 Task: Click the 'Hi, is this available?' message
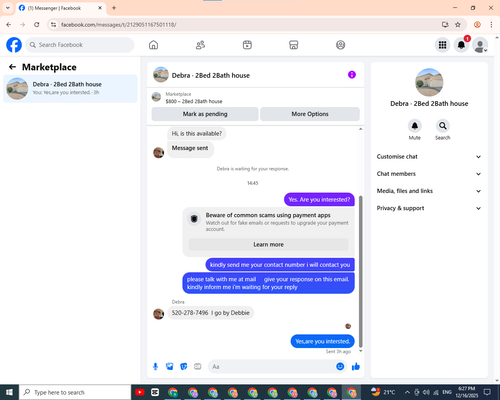pos(197,134)
